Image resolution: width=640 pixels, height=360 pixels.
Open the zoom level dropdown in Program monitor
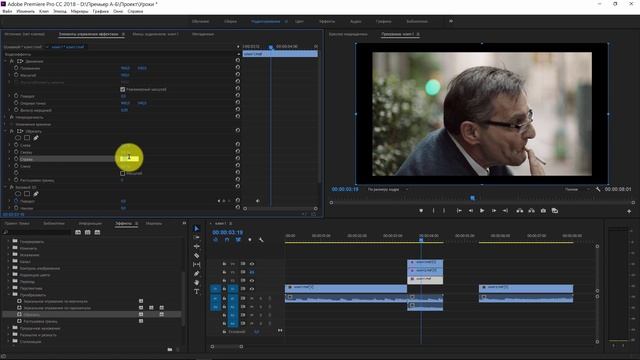coord(387,189)
